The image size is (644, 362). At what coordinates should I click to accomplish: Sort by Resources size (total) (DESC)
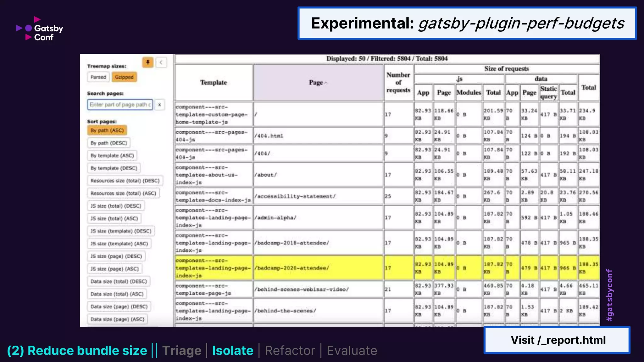point(125,181)
